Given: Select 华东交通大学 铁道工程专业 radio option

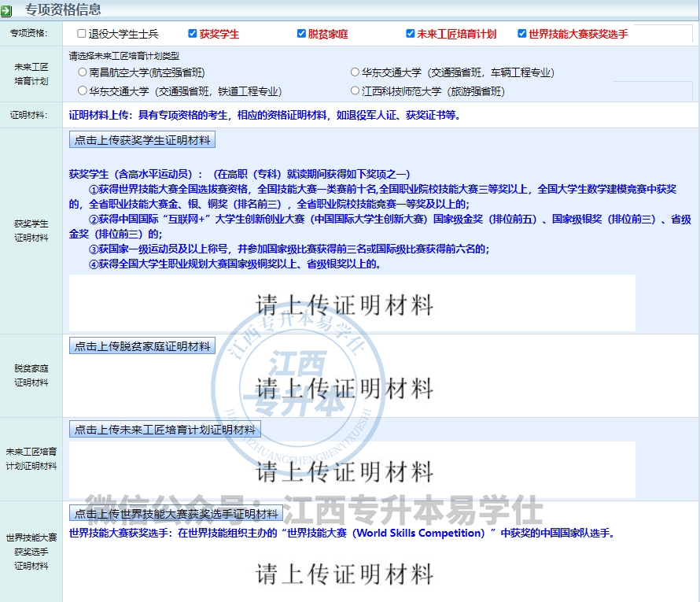Looking at the screenshot, I should tap(82, 90).
